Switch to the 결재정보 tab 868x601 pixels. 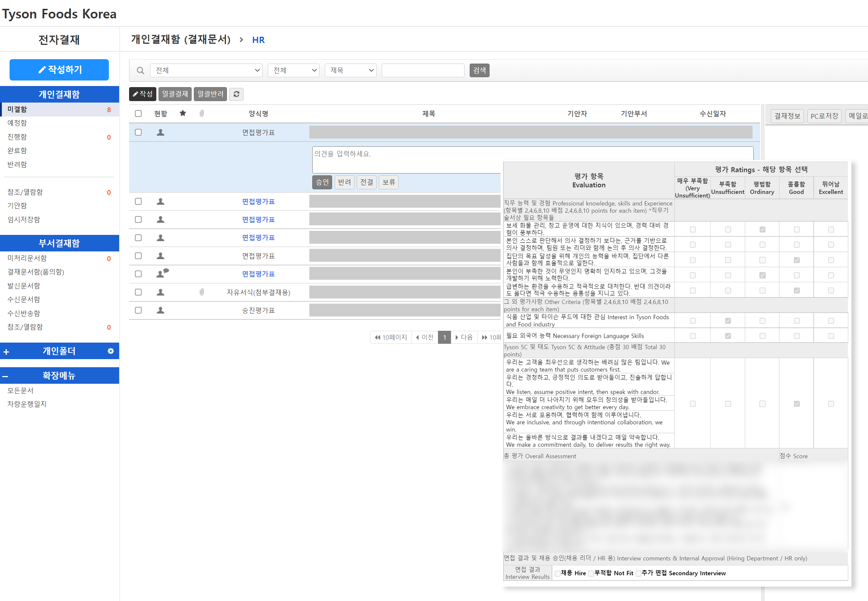tap(787, 116)
